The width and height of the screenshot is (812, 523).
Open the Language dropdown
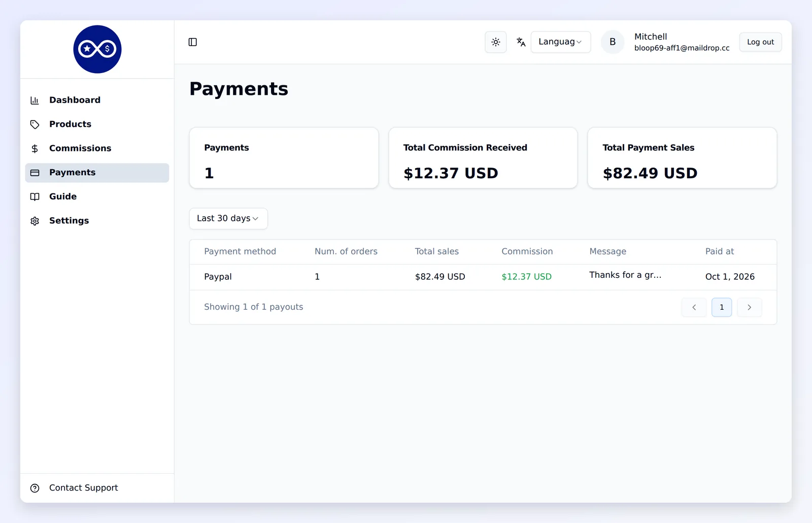[x=561, y=42]
